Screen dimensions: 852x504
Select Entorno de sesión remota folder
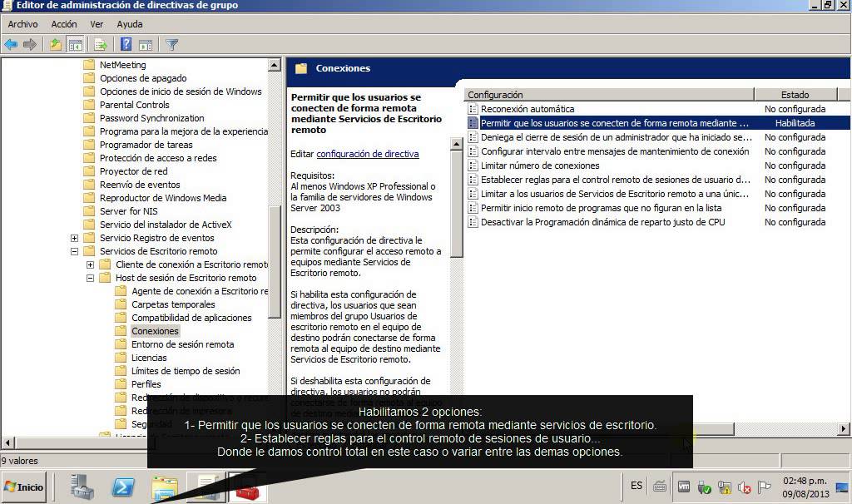(x=182, y=344)
